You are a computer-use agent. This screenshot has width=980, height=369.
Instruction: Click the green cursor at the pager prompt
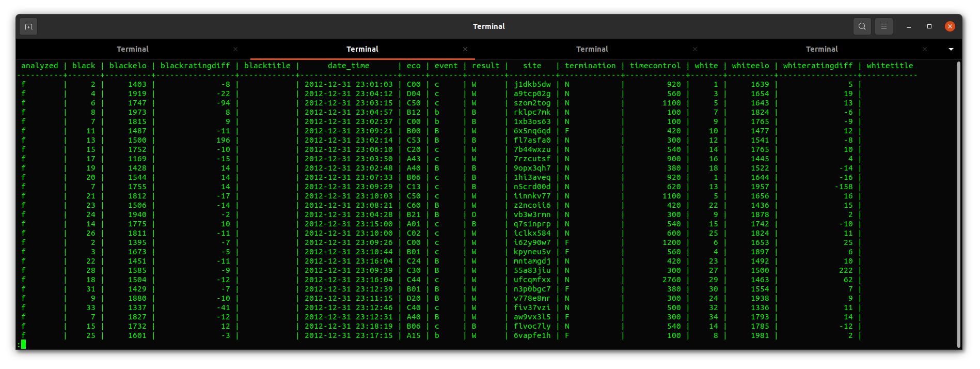pyautogui.click(x=23, y=344)
